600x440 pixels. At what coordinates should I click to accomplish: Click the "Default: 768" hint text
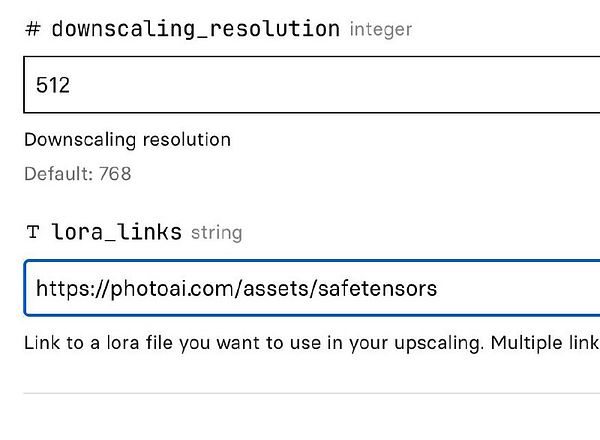click(77, 174)
